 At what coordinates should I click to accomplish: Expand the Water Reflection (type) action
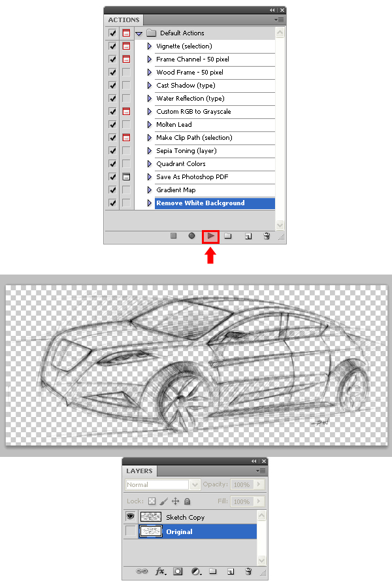[149, 99]
